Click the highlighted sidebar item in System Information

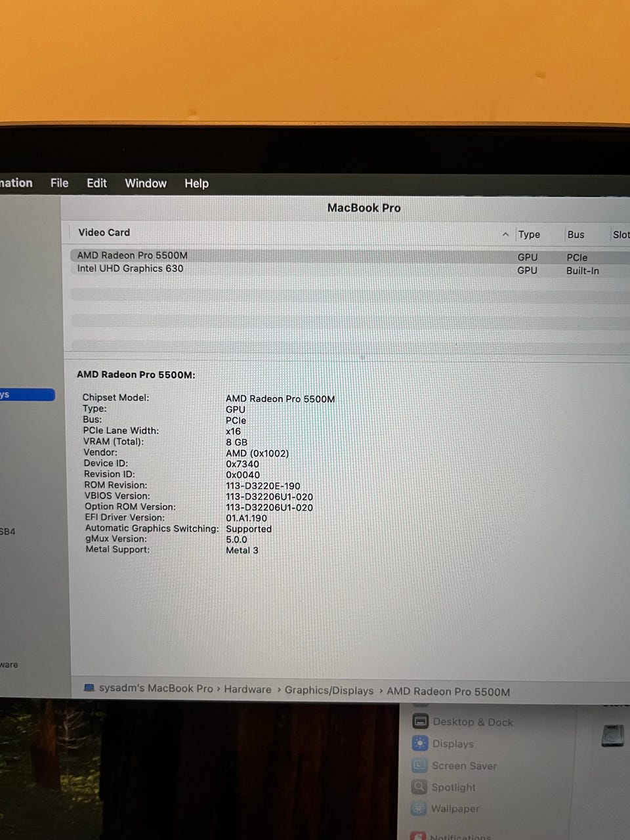(x=28, y=394)
